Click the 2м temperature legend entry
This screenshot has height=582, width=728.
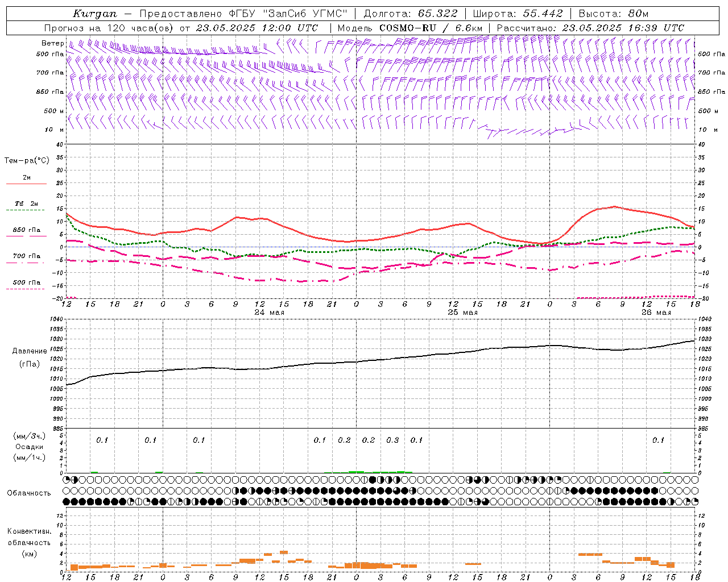pyautogui.click(x=27, y=178)
